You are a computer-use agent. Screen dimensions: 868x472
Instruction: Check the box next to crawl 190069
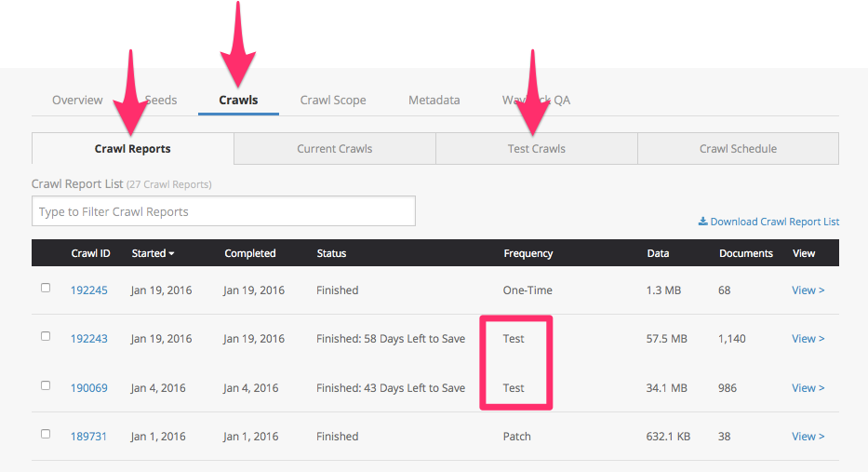[x=46, y=386]
